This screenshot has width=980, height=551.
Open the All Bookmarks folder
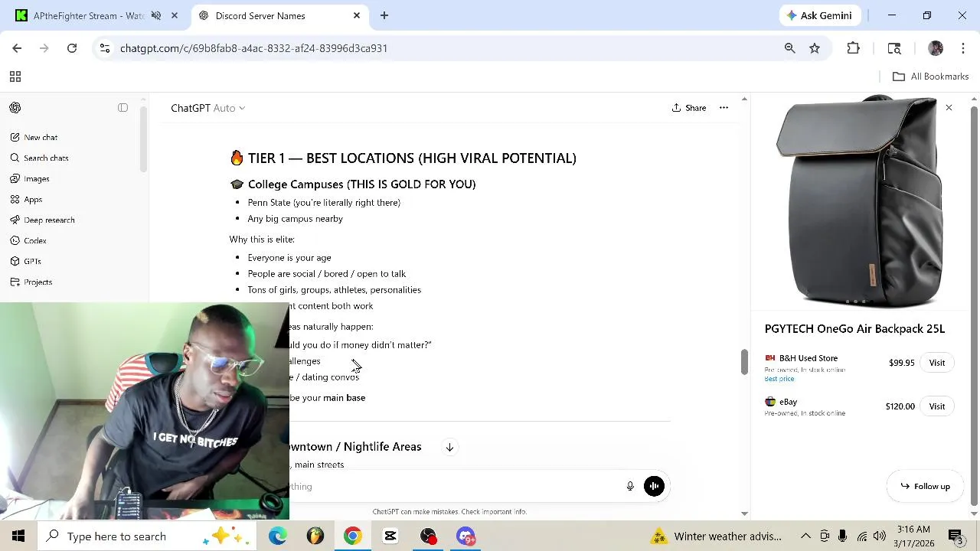coord(931,77)
